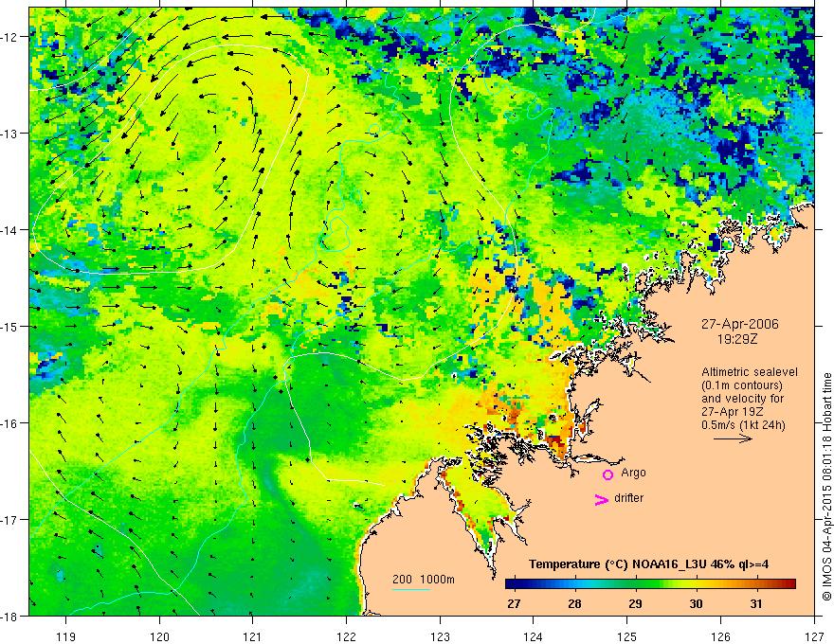Image resolution: width=834 pixels, height=644 pixels.
Task: Click the longitude axis label 124
Action: pos(534,636)
